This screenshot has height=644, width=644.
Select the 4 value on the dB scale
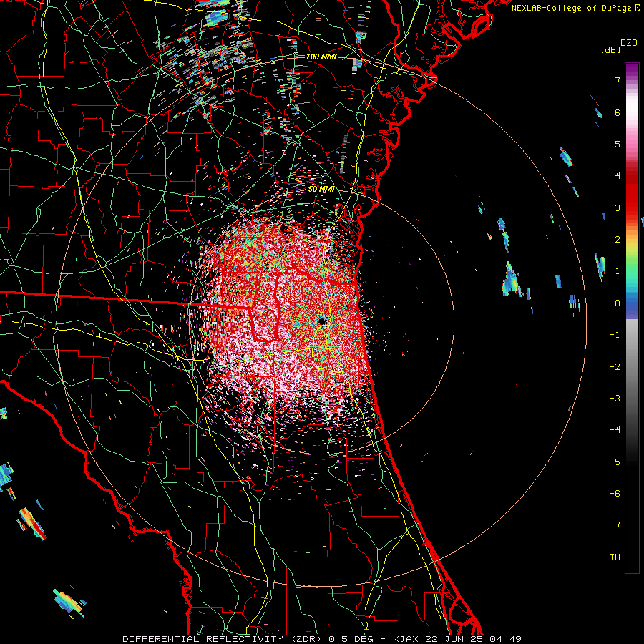[618, 176]
